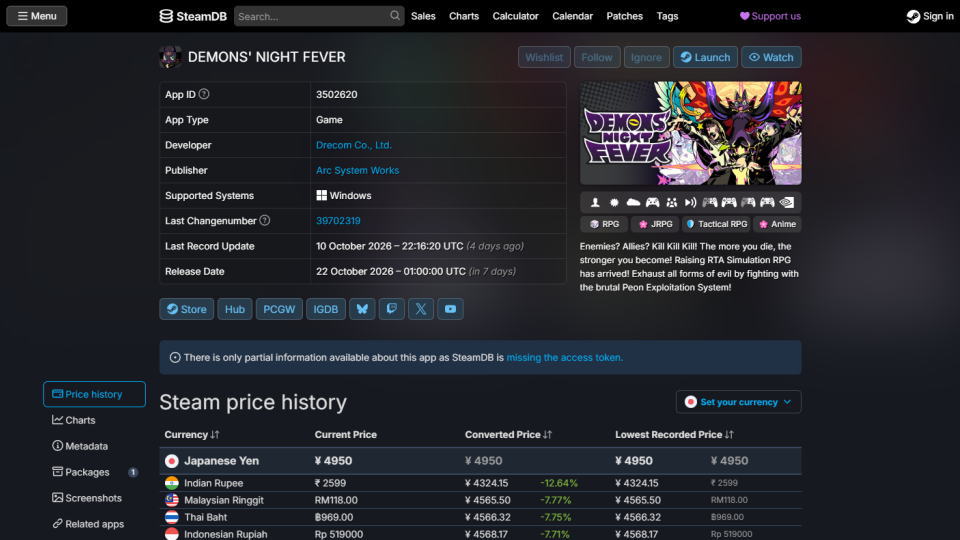The image size is (960, 540).
Task: Click the Wishlist button
Action: point(544,57)
